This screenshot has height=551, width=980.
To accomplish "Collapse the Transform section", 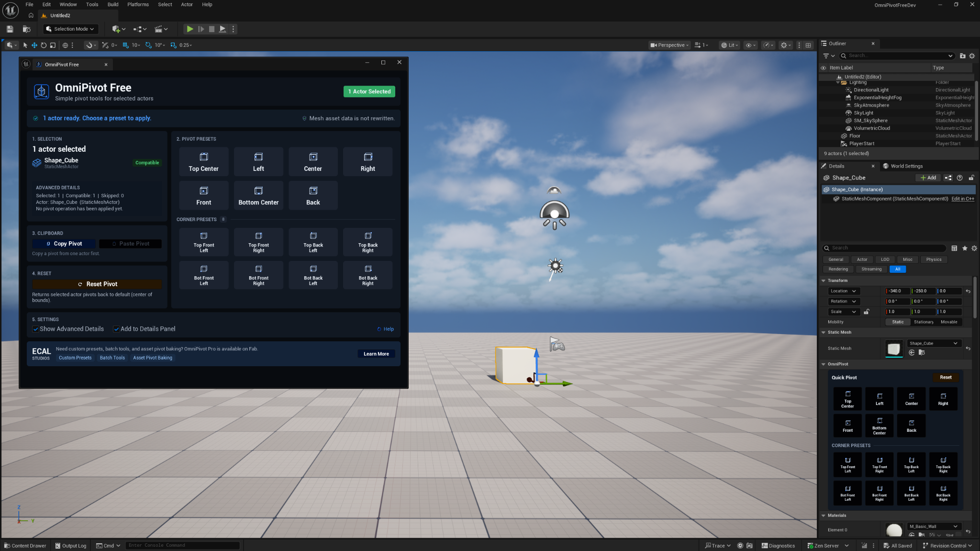I will [824, 281].
